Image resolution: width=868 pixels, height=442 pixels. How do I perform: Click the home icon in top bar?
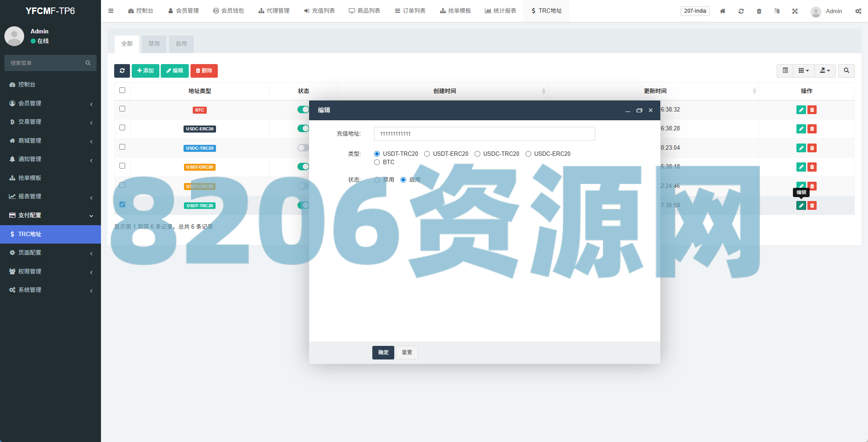click(x=723, y=11)
